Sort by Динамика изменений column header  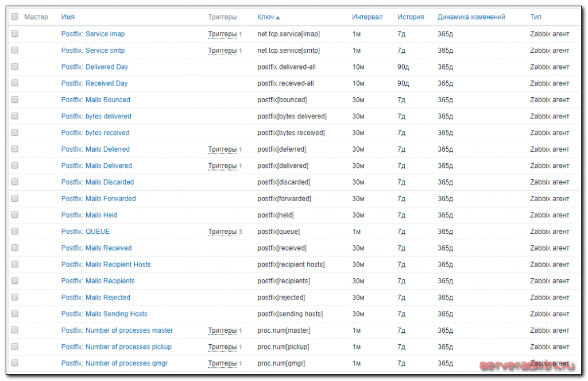[x=471, y=17]
